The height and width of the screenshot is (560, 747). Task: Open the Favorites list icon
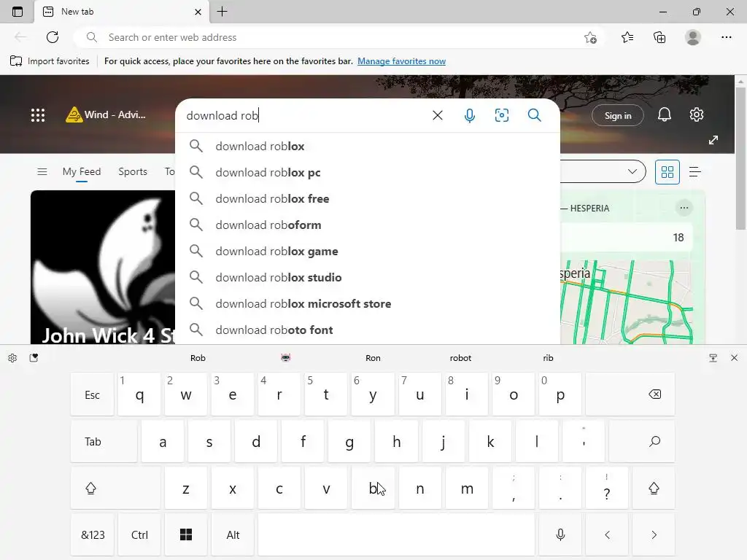(x=627, y=37)
